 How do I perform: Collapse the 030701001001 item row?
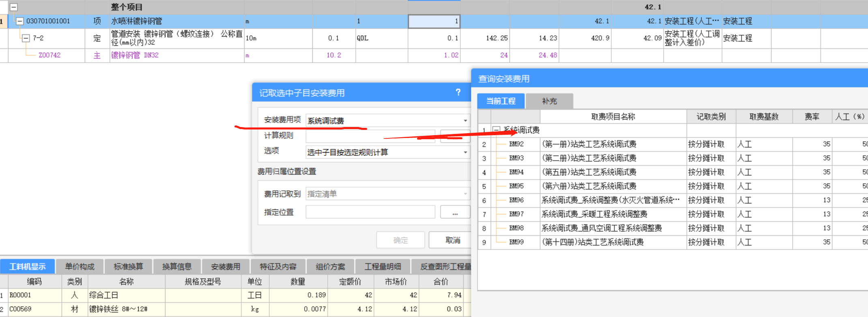[19, 21]
